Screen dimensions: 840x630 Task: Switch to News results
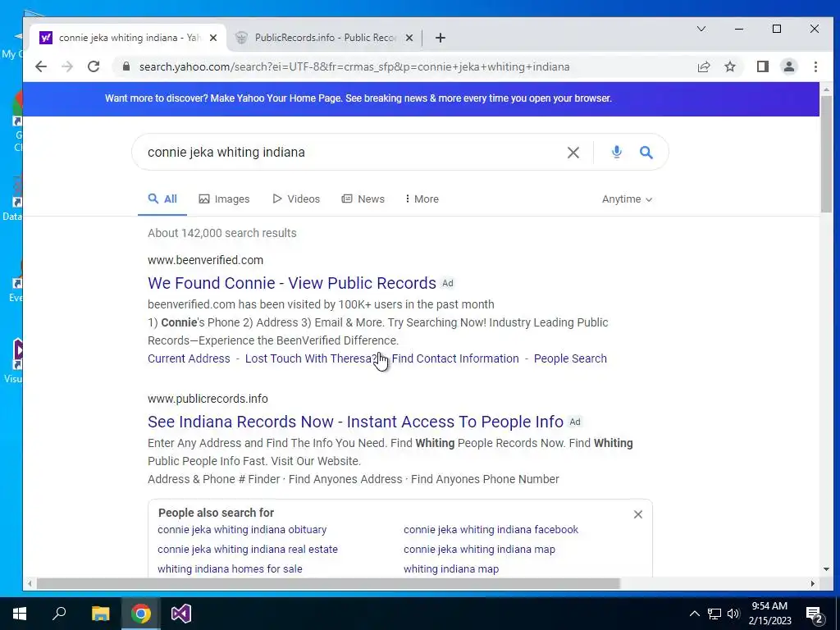coord(363,199)
